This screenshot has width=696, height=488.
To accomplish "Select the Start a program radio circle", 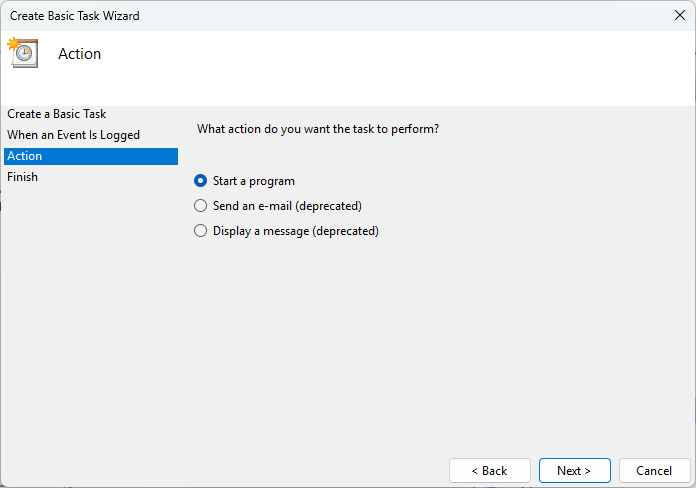I will [200, 181].
